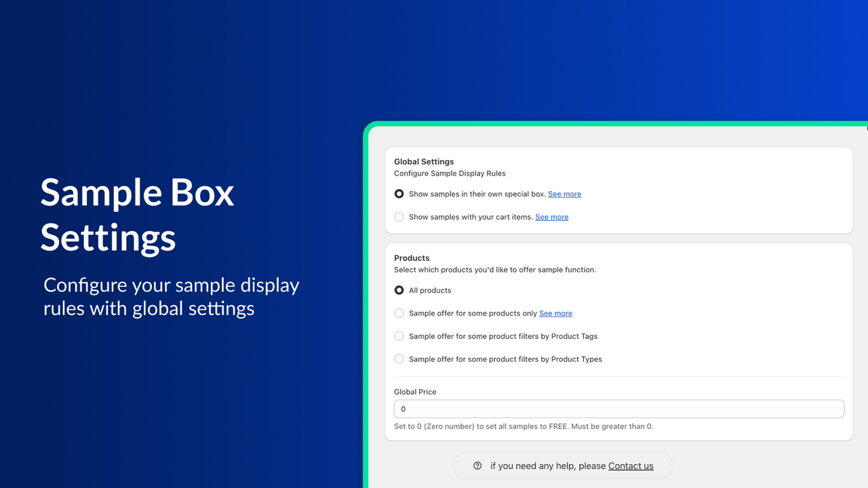This screenshot has height=488, width=868.
Task: Click the 'Global Settings' heading
Action: click(424, 161)
